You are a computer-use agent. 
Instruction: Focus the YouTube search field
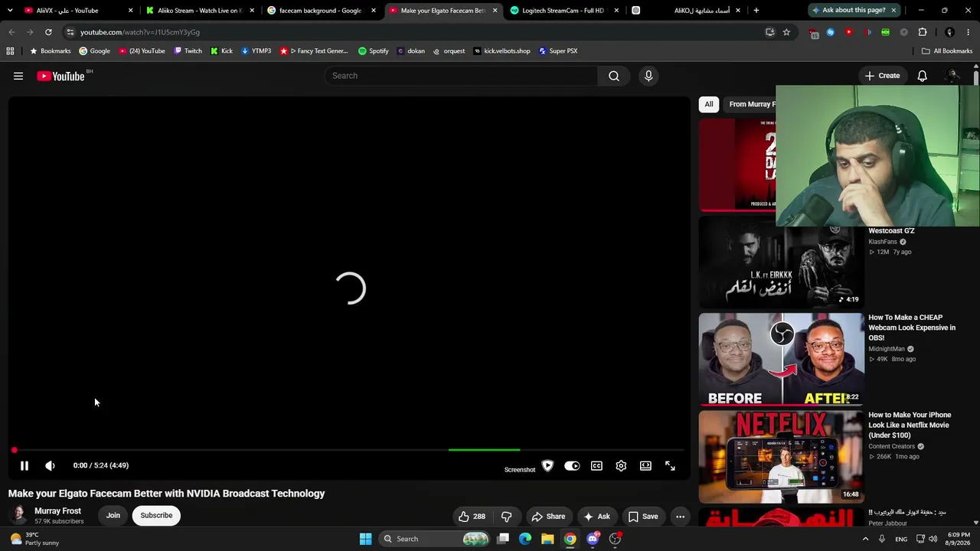[x=462, y=76]
